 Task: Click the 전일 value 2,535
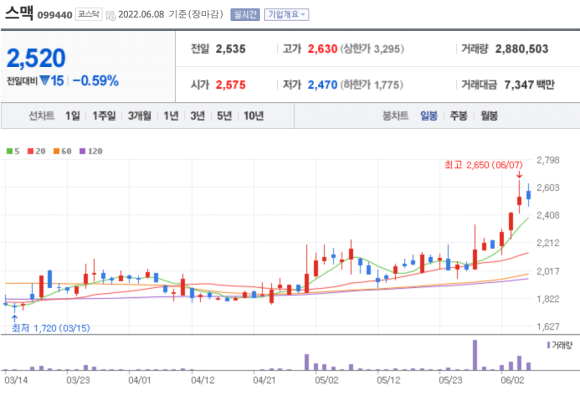click(230, 49)
